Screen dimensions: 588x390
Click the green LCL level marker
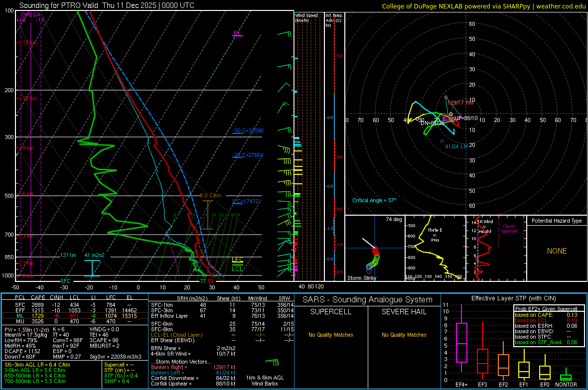coord(237,268)
